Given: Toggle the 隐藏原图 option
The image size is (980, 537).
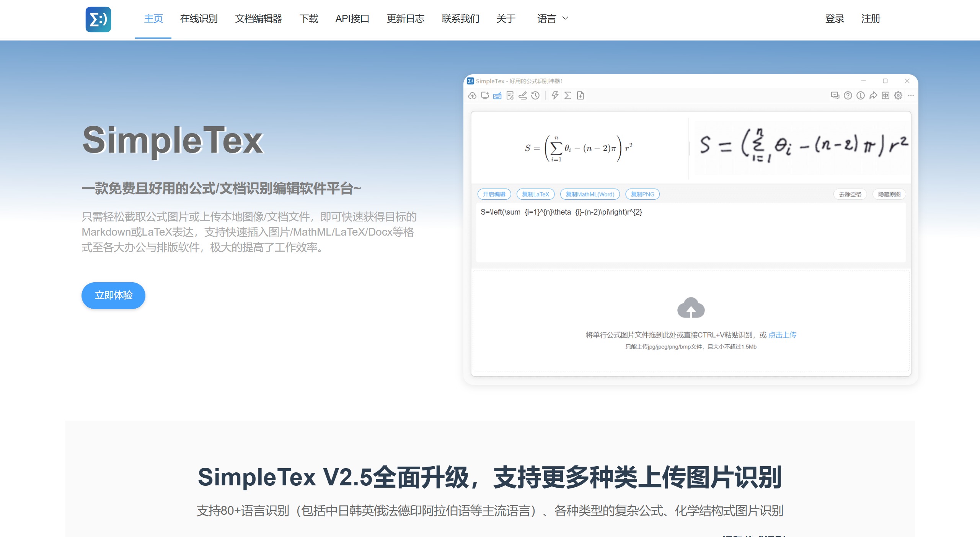Looking at the screenshot, I should 889,194.
